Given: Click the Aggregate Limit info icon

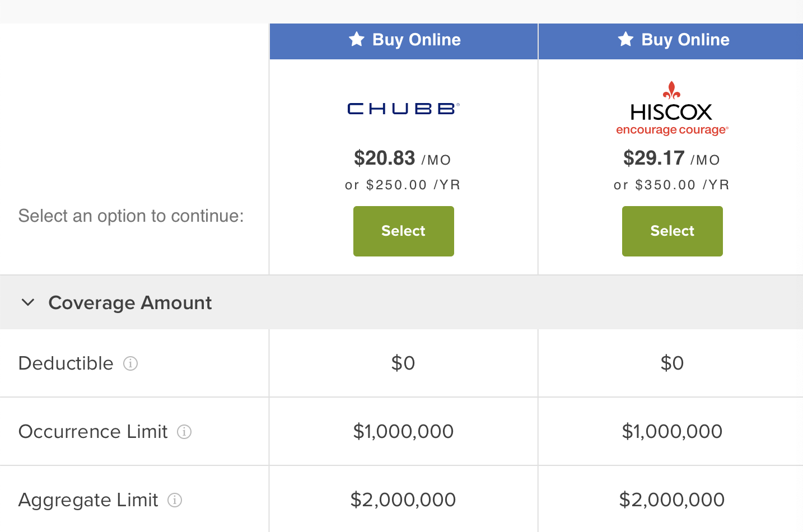Looking at the screenshot, I should 175,500.
